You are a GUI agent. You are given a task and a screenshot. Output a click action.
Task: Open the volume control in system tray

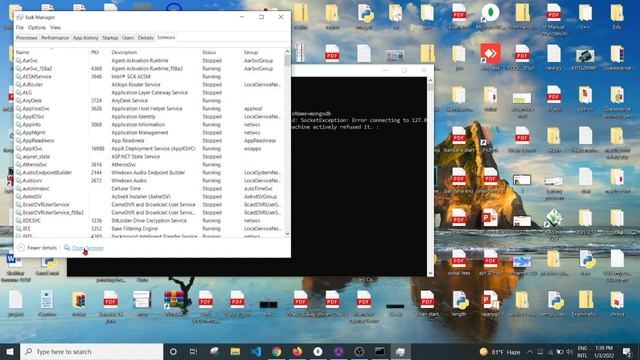tap(569, 351)
